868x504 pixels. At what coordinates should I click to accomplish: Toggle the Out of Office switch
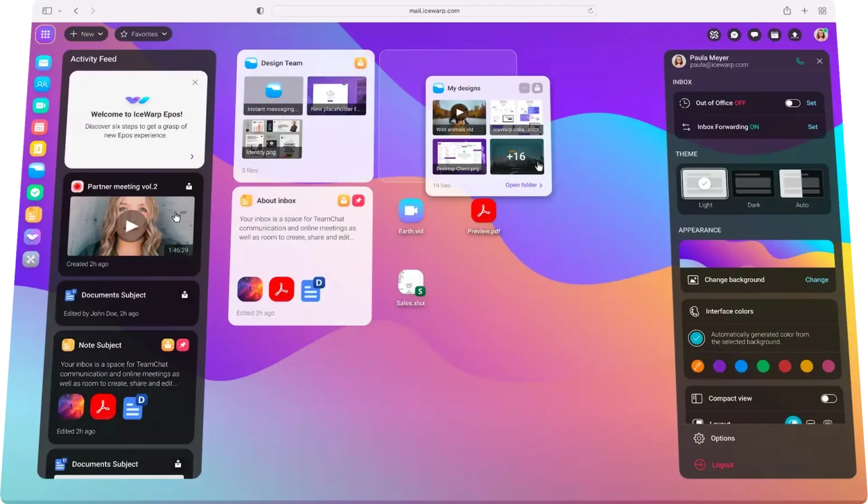(x=792, y=103)
